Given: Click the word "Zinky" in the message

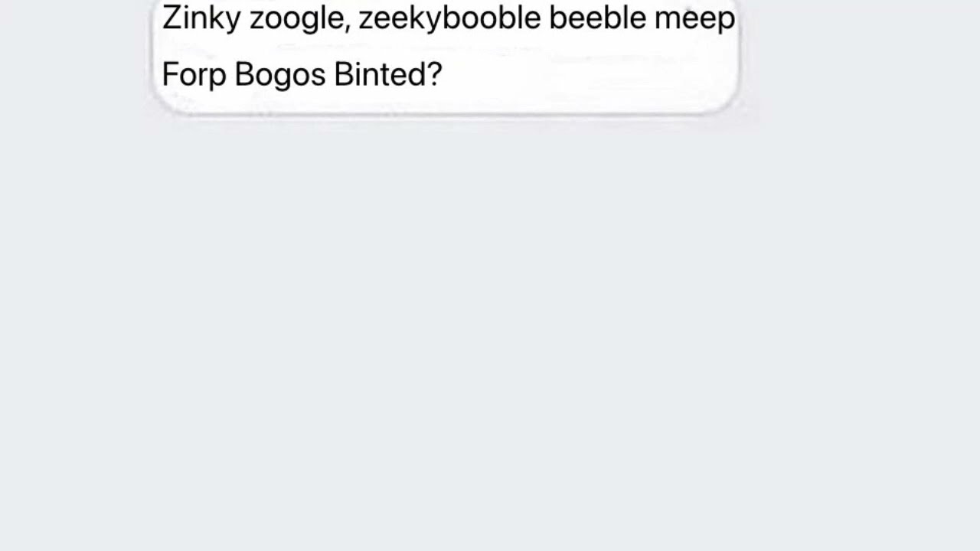Looking at the screenshot, I should click(201, 18).
